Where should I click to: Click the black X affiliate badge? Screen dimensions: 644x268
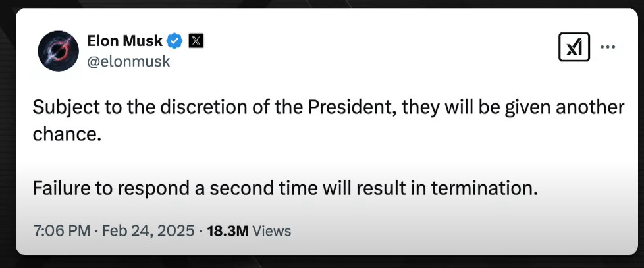(x=196, y=41)
